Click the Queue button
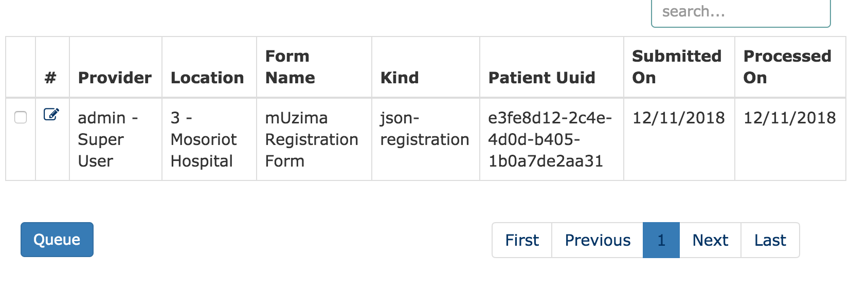The height and width of the screenshot is (291, 868). point(57,240)
